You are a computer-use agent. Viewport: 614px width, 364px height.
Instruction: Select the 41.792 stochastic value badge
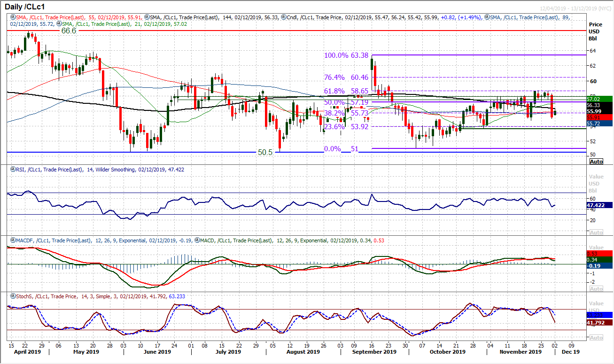[x=595, y=323]
